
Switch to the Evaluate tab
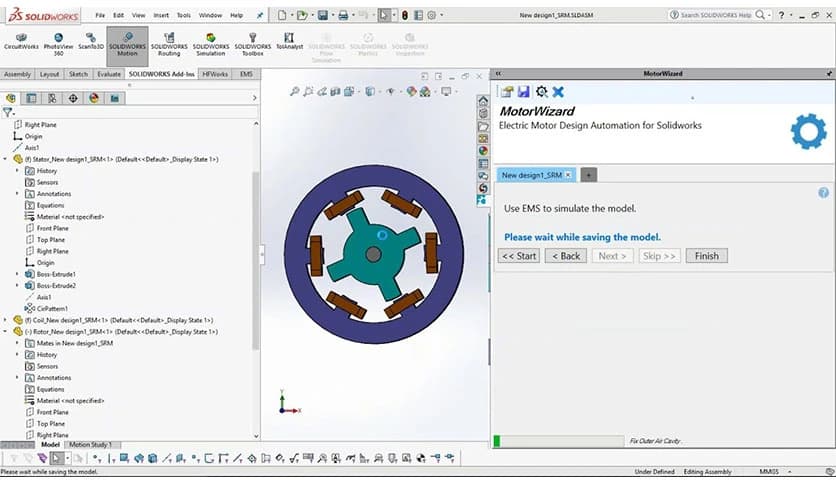(109, 74)
